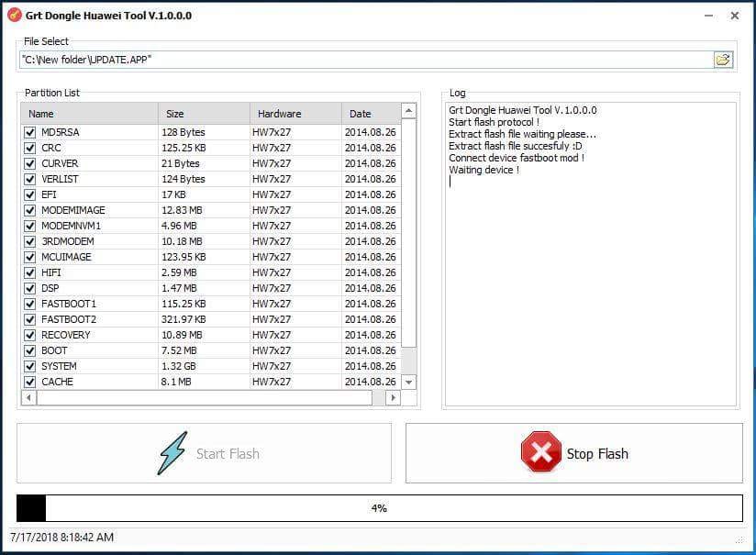This screenshot has width=756, height=555.
Task: Click the lightning bolt Start Flash icon
Action: click(x=172, y=453)
